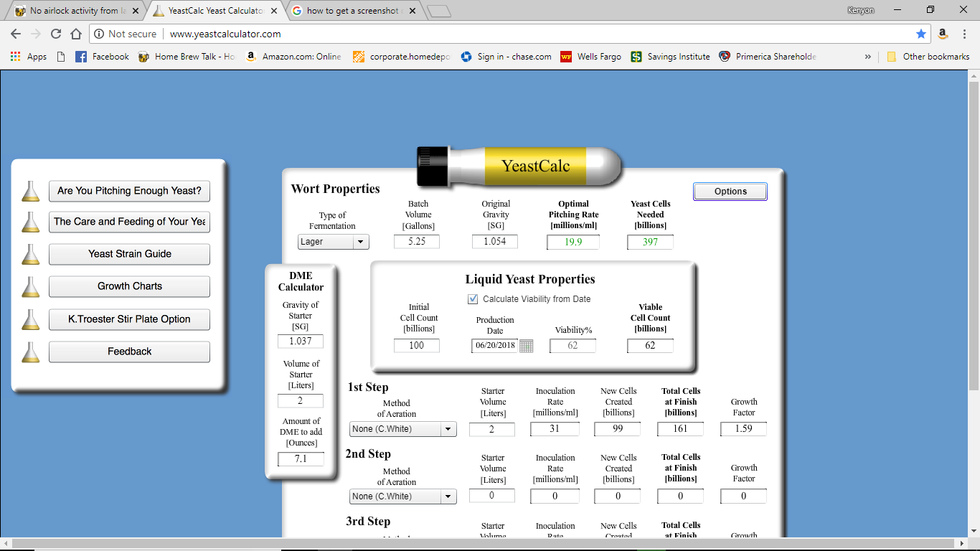
Task: Click the browser back arrow
Action: pyautogui.click(x=16, y=34)
